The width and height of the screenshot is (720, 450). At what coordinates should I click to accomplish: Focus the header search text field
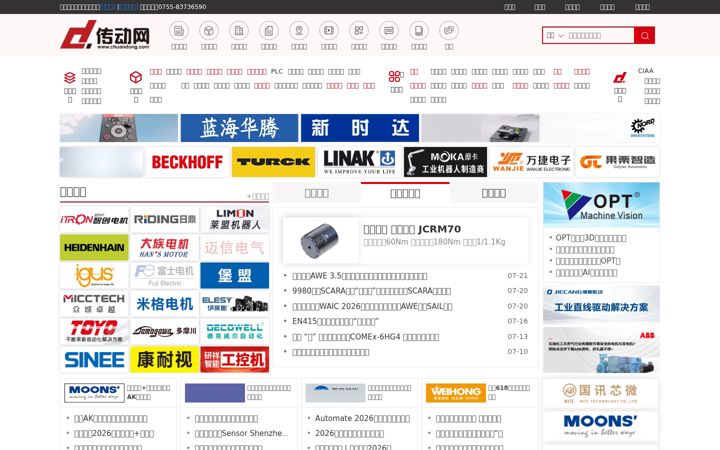pyautogui.click(x=600, y=35)
